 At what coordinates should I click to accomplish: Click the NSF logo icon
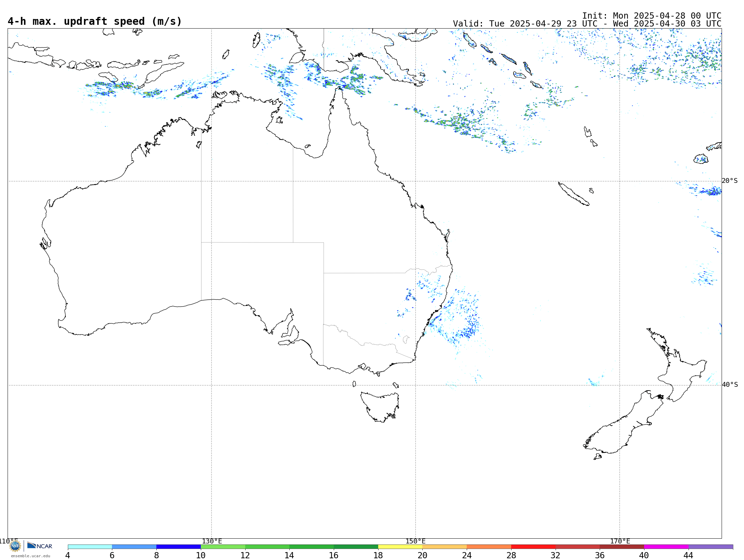tap(15, 546)
